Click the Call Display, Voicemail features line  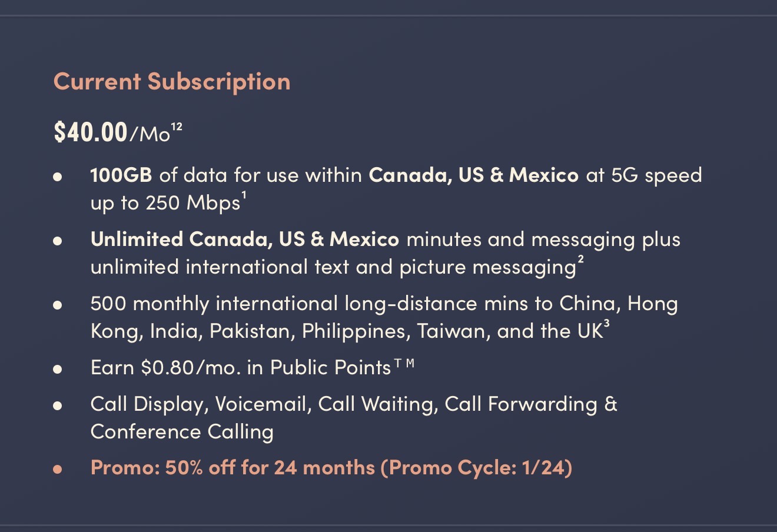tap(354, 404)
